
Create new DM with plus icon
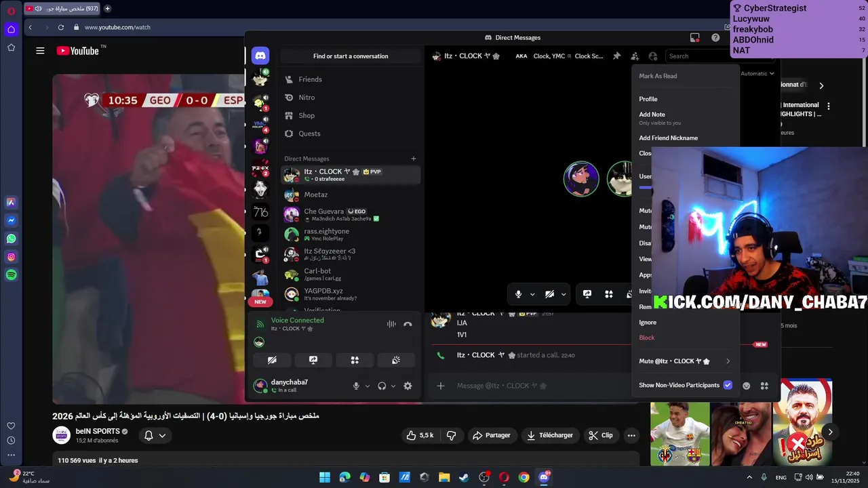click(x=414, y=159)
